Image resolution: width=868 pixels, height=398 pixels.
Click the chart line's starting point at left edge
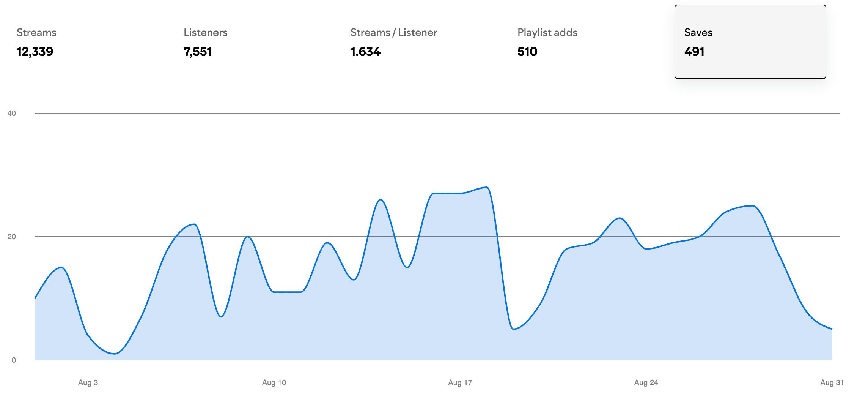[35, 298]
